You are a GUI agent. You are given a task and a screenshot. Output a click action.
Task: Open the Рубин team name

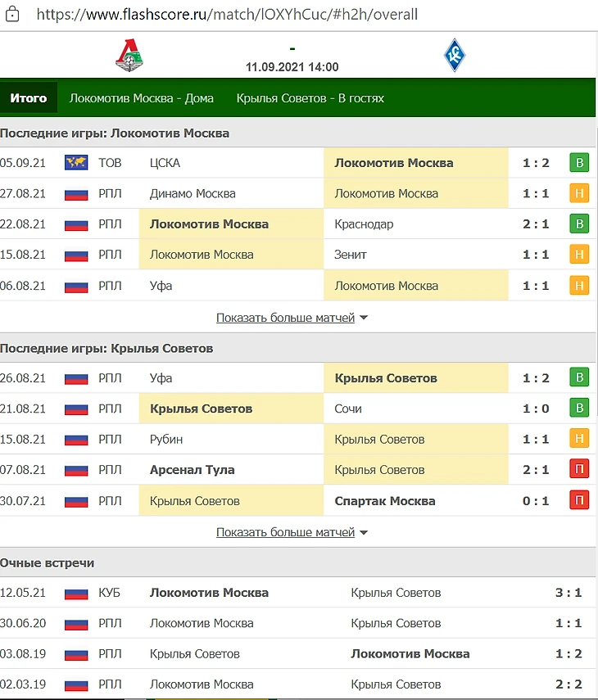point(166,440)
